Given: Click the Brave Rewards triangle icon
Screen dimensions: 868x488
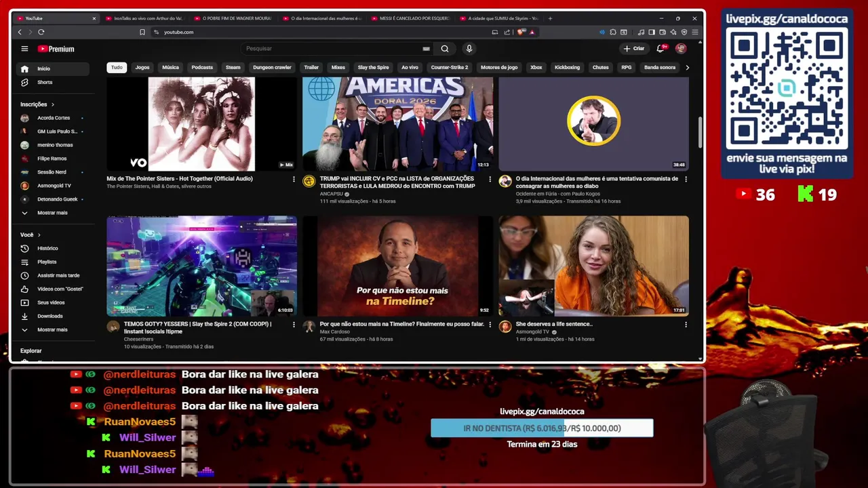Looking at the screenshot, I should 532,32.
